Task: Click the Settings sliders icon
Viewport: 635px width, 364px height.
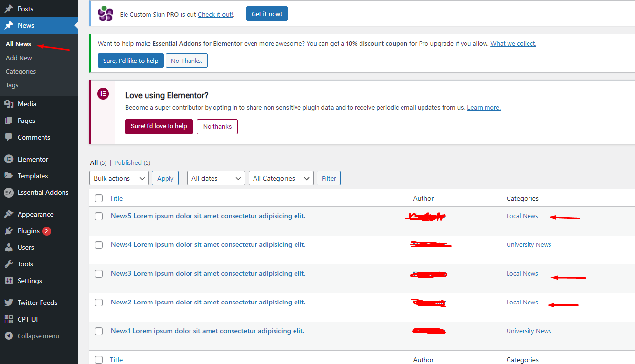Action: (9, 281)
